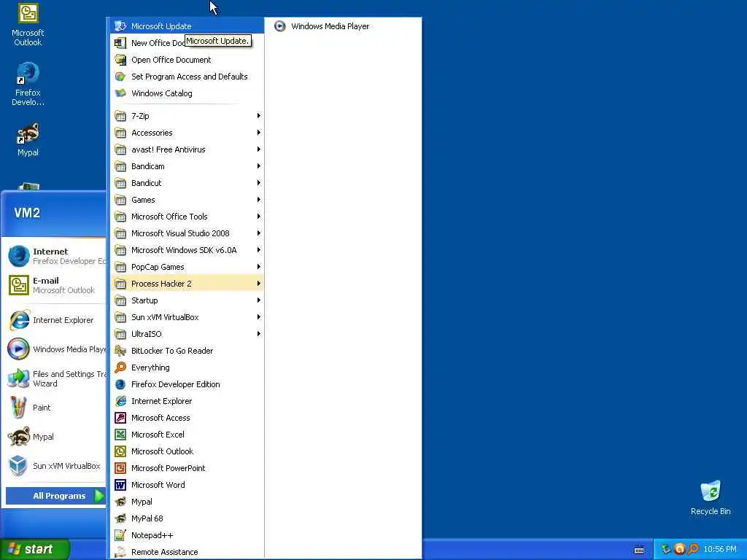Click the taskbar clock showing 10:56 PM
This screenshot has width=747, height=560.
pyautogui.click(x=720, y=549)
